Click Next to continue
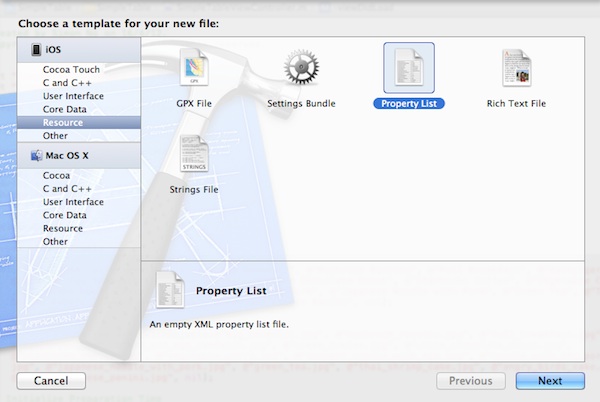Image resolution: width=600 pixels, height=402 pixels. 549,380
